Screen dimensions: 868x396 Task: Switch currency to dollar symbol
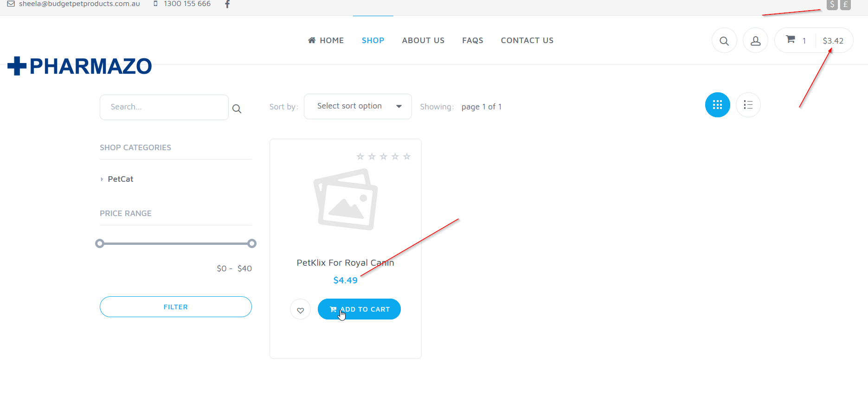(x=832, y=5)
